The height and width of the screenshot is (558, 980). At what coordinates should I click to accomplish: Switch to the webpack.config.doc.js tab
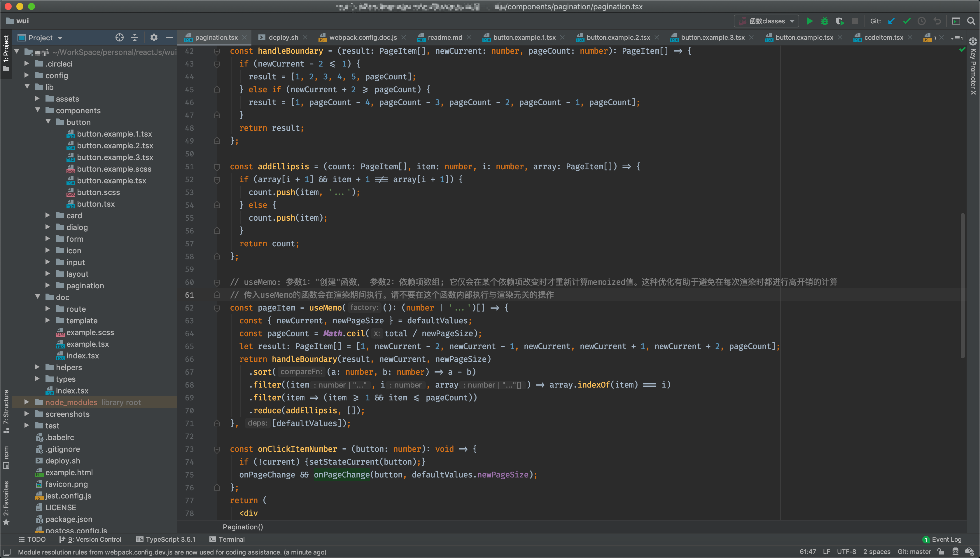pos(363,38)
